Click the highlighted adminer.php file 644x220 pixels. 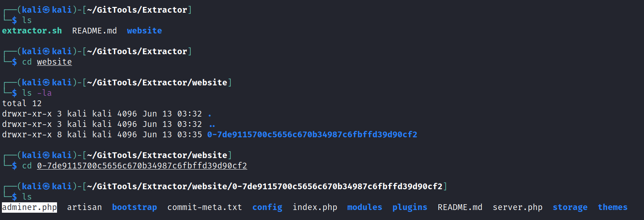pyautogui.click(x=30, y=207)
